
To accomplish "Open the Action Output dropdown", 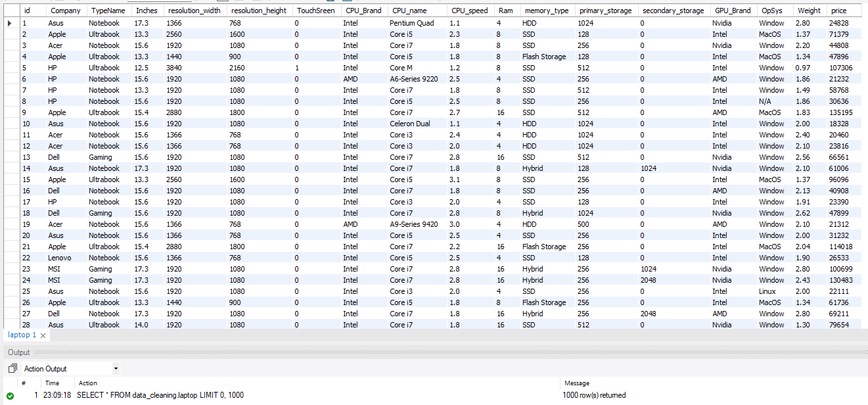I will coord(116,369).
